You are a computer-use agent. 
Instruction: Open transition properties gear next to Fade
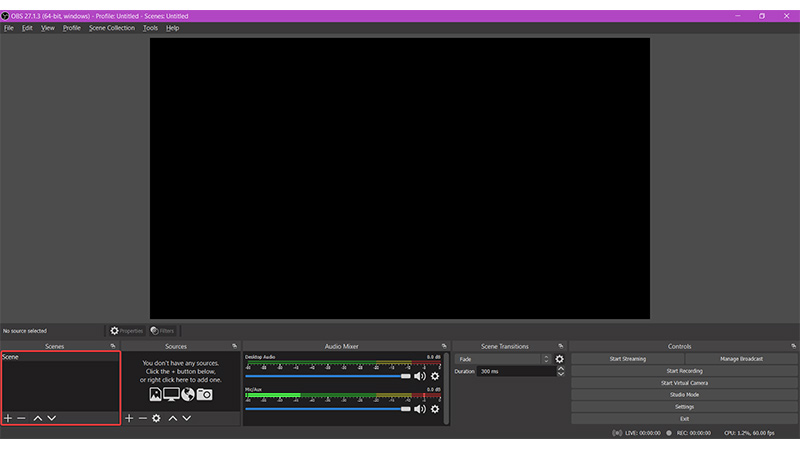[x=560, y=359]
